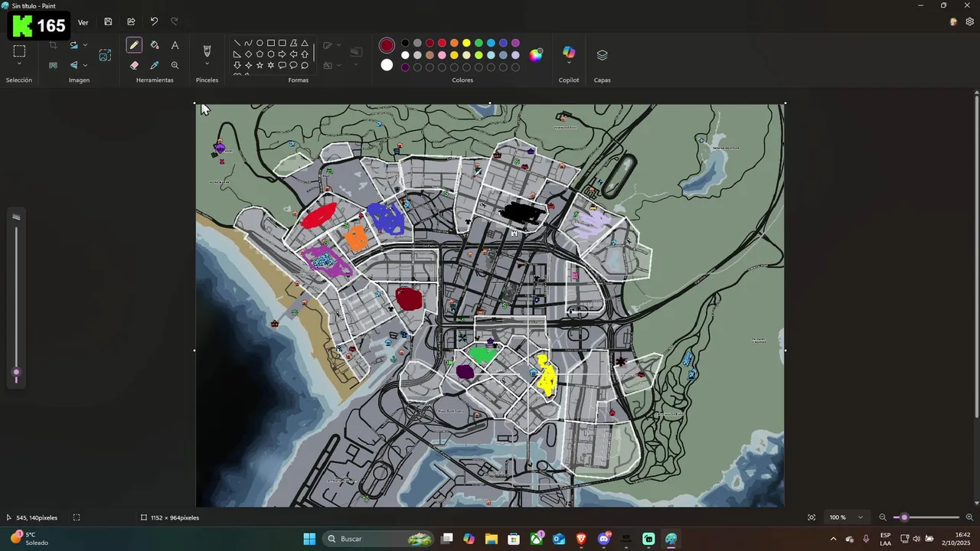The height and width of the screenshot is (551, 980).
Task: Expand the Rotate options dropdown arrow
Action: point(85,45)
